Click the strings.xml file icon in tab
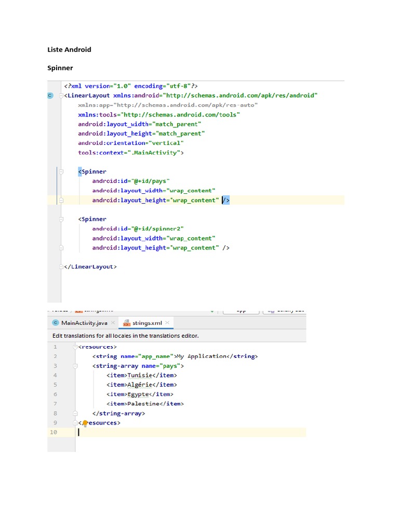The height and width of the screenshot is (532, 399). (x=126, y=323)
